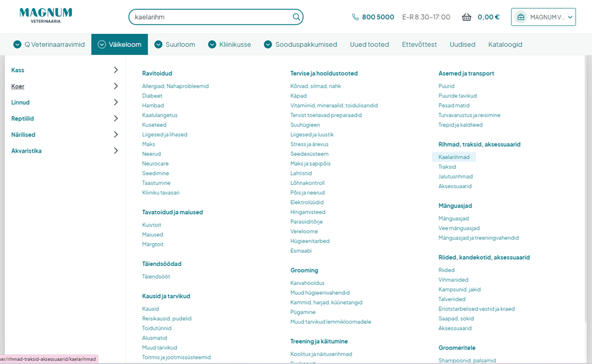The width and height of the screenshot is (592, 364).
Task: Open the Kuivtoit link
Action: [152, 225]
